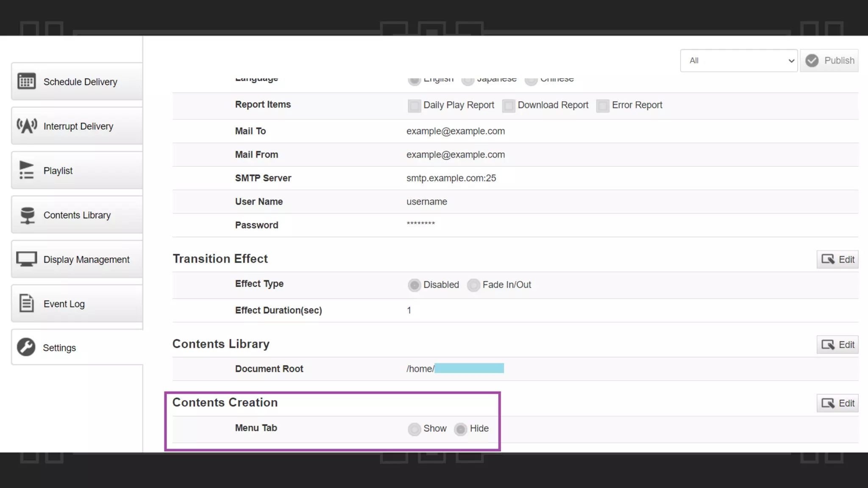
Task: Open the All dropdown selector
Action: 738,61
